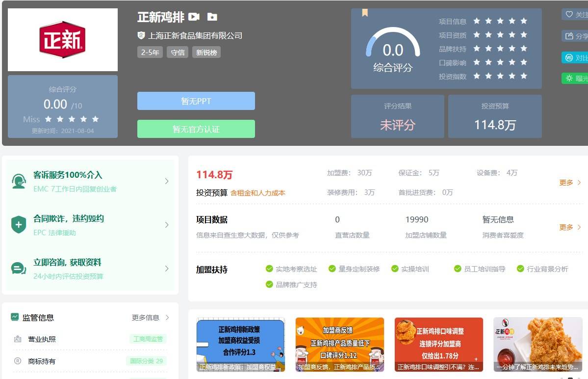Click the 暂无PPT button
This screenshot has height=379, width=588.
[196, 101]
